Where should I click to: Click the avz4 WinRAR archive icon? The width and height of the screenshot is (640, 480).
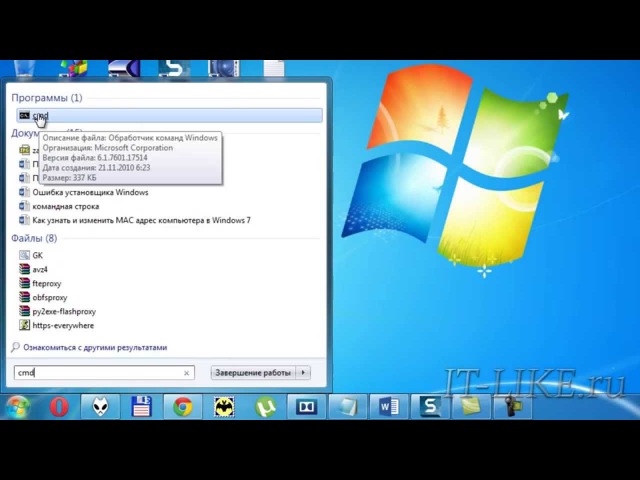click(24, 269)
